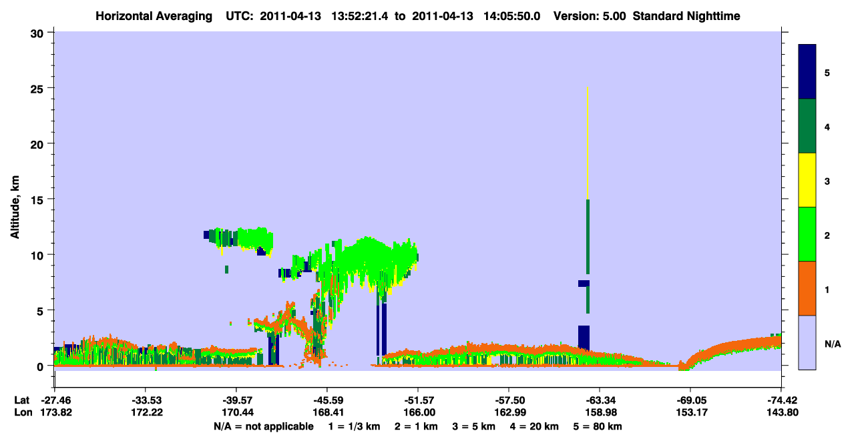This screenshot has width=868, height=445.
Task: Click the legend entry '3 = 5 km'
Action: pos(474,426)
